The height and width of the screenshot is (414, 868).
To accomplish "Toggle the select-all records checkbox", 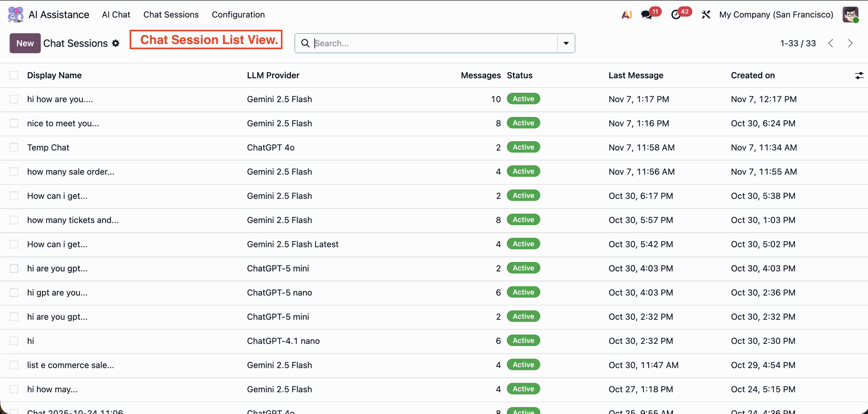I will [x=14, y=76].
